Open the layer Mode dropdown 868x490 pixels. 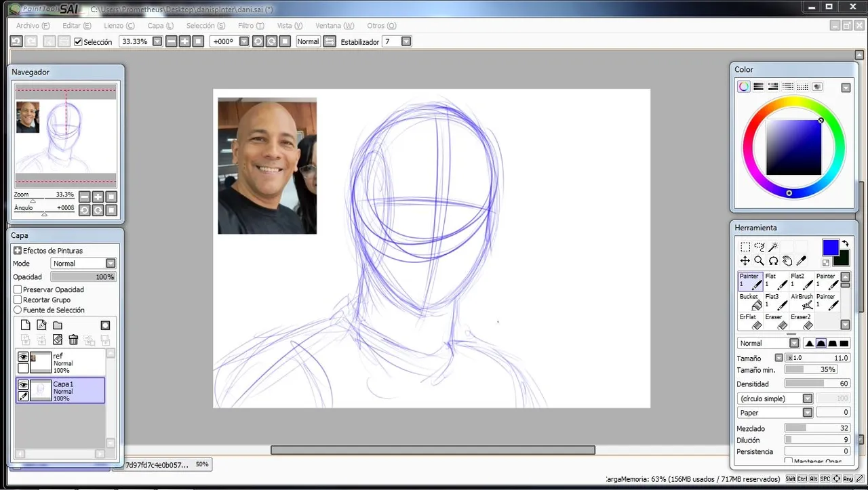coord(111,263)
